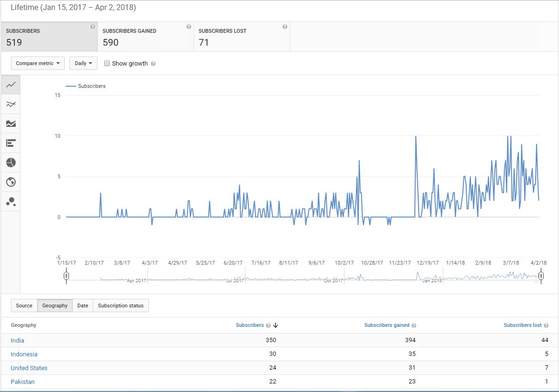Open the India geography link

click(18, 340)
